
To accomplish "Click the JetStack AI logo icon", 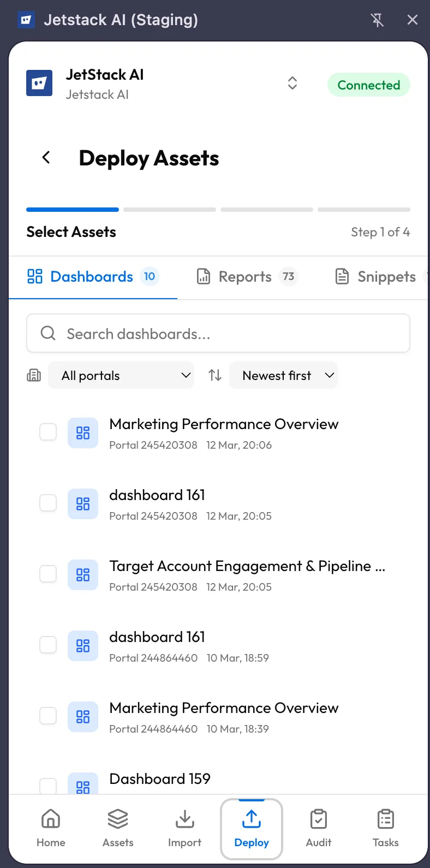I will (x=39, y=83).
